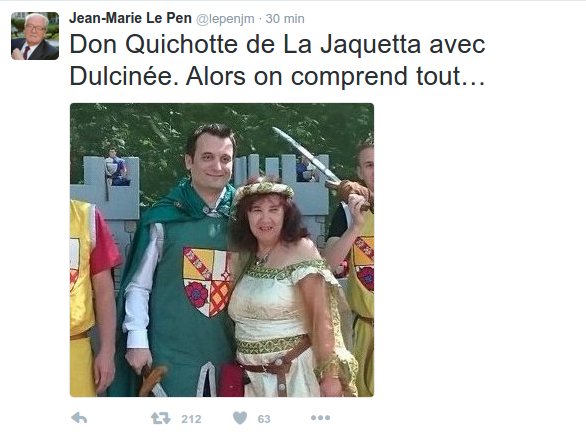The image size is (586, 438).
Task: Open the tweet via 30 min timestamp
Action: click(285, 19)
